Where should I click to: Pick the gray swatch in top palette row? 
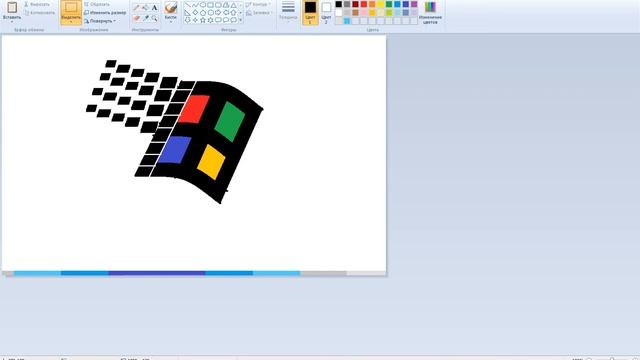347,4
